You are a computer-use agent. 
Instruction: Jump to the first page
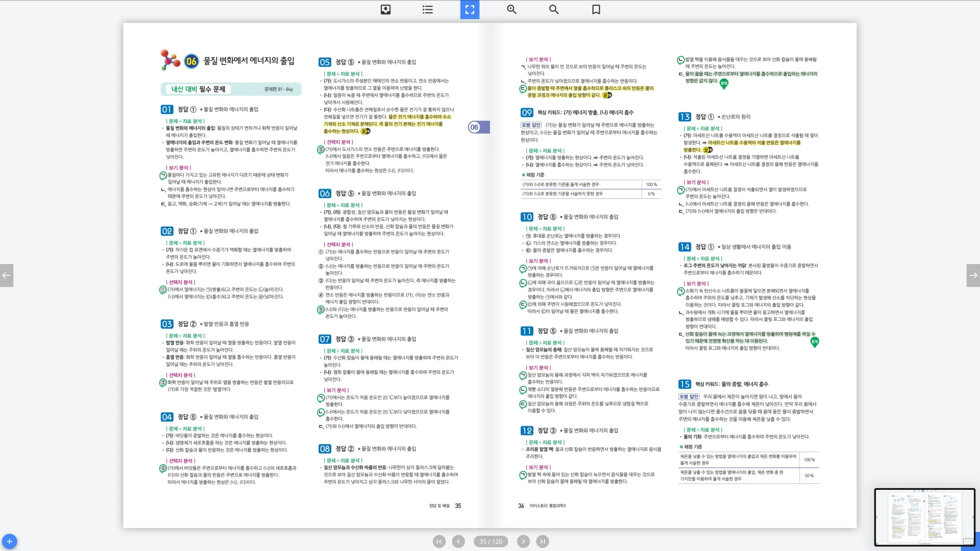coord(439,541)
